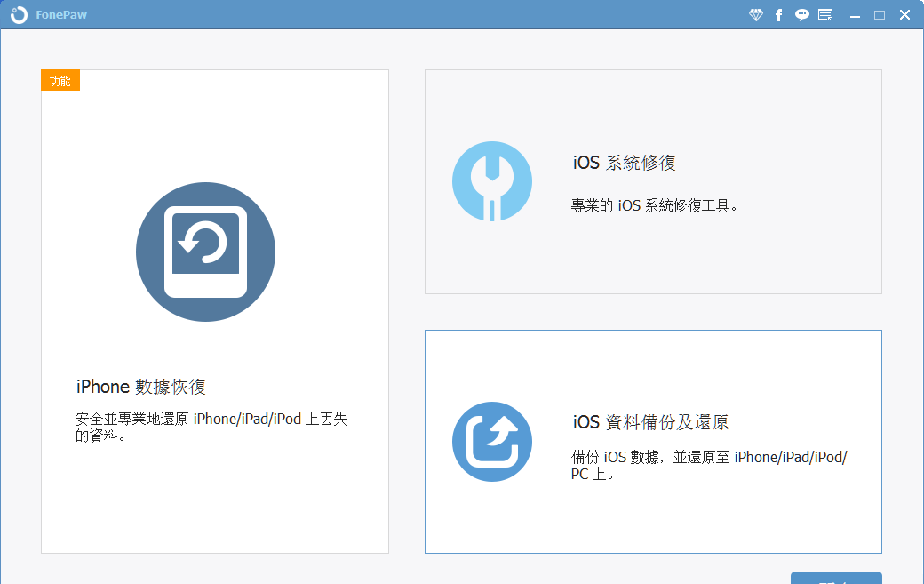Open the diamond premium upgrade icon
The height and width of the screenshot is (584, 924).
tap(756, 15)
